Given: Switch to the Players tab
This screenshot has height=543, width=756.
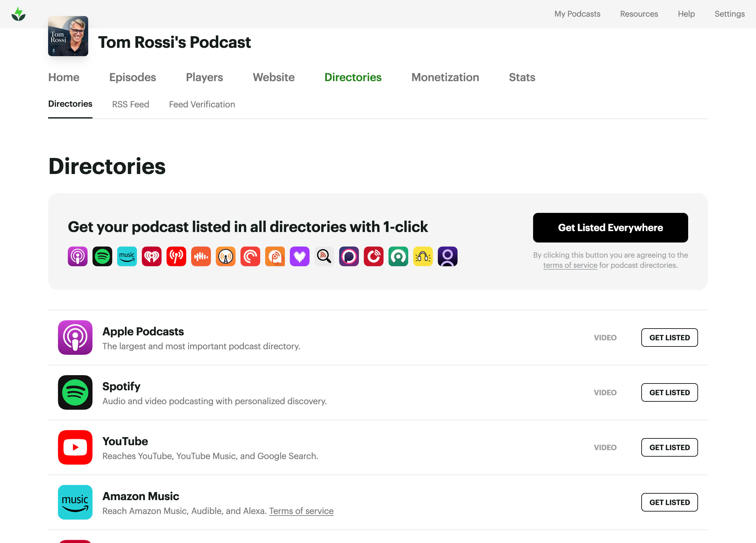Looking at the screenshot, I should point(204,77).
